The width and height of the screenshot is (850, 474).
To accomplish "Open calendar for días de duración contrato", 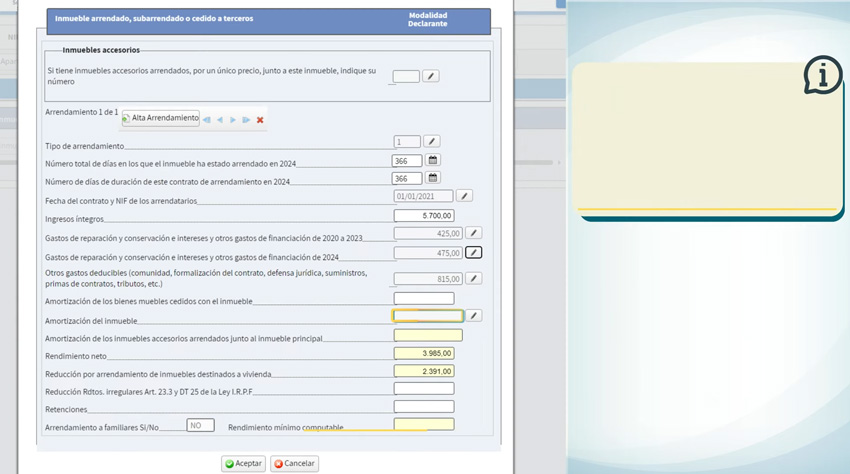I will click(433, 178).
